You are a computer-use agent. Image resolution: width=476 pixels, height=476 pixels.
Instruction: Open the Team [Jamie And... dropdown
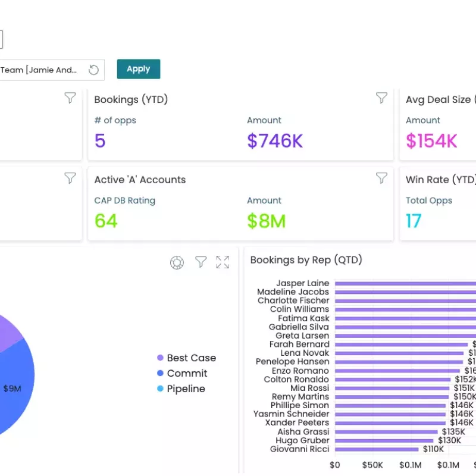tap(42, 70)
